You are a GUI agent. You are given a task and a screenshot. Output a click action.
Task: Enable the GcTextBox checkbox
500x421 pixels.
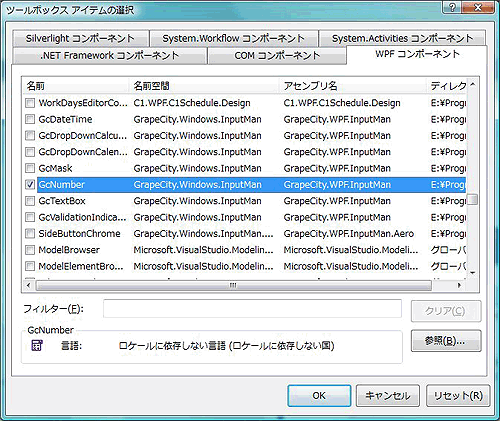pyautogui.click(x=30, y=201)
